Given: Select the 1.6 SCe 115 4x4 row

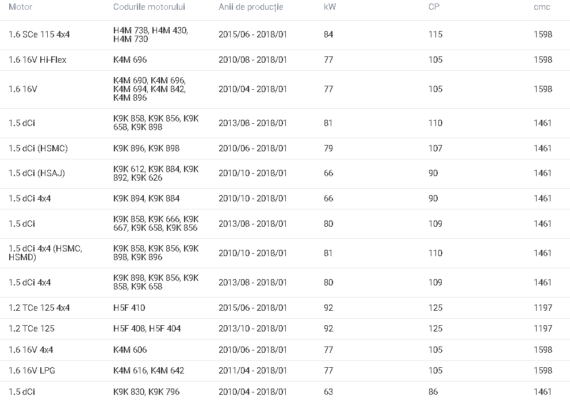Looking at the screenshot, I should coord(285,35).
